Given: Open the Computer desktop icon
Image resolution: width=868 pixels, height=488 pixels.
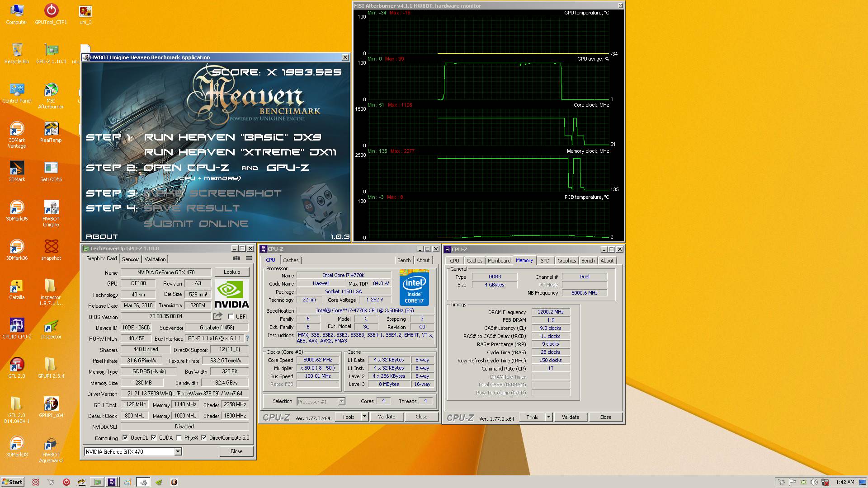Looking at the screenshot, I should point(17,14).
